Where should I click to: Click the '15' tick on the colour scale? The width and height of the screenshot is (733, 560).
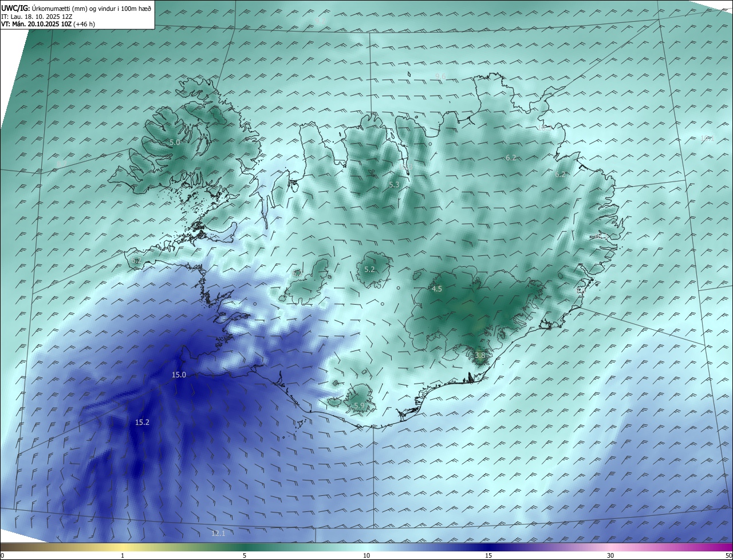(x=488, y=555)
